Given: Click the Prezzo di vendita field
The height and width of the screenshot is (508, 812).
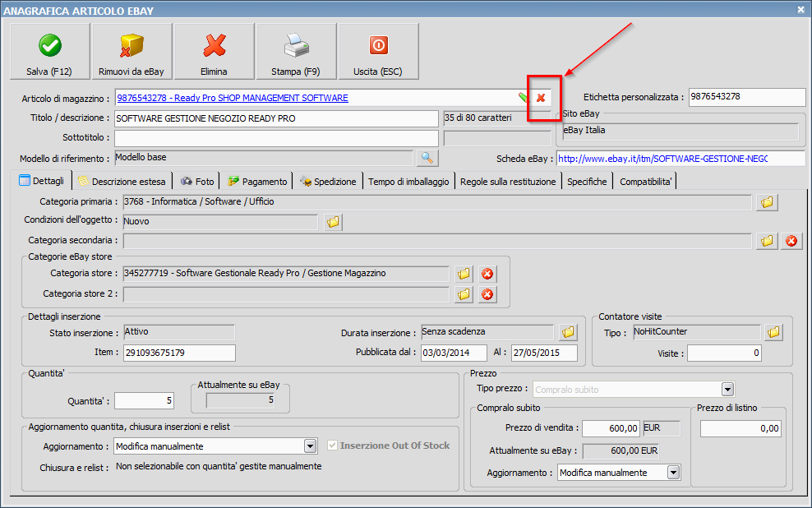Looking at the screenshot, I should tap(611, 428).
